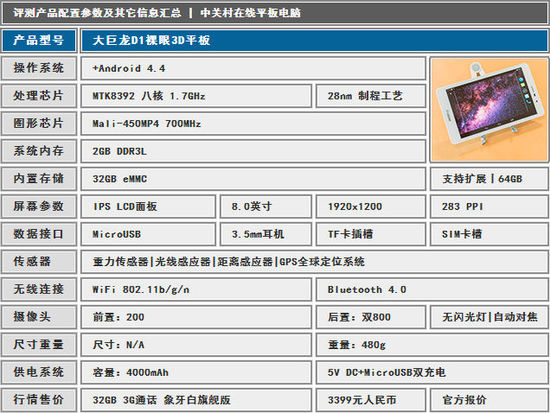Click the 5V DC+MicroUSB双充电 cell
550x413 pixels.
(x=432, y=372)
